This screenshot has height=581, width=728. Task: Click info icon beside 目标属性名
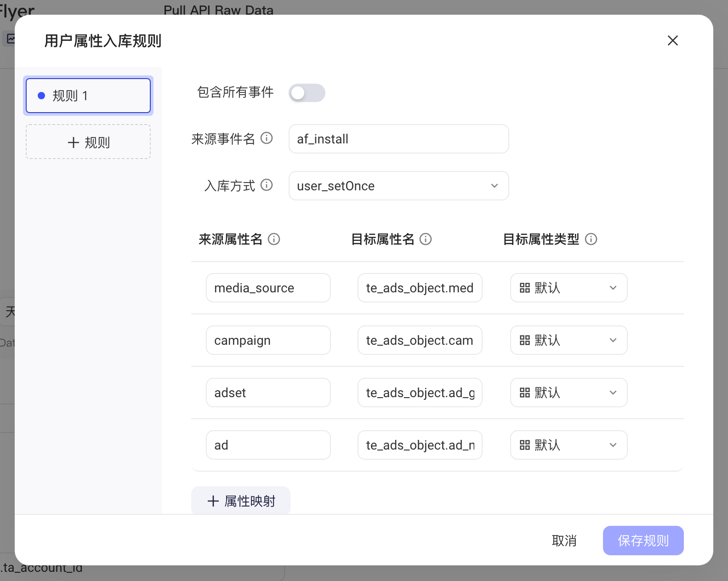[x=426, y=239]
